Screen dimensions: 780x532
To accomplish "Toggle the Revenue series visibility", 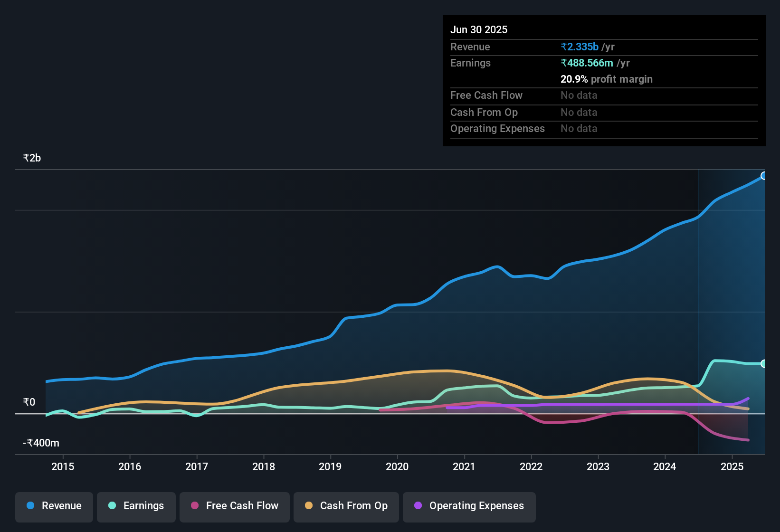I will 54,506.
